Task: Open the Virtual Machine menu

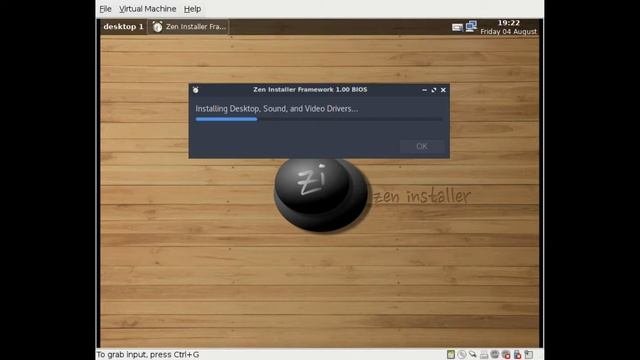Action: pyautogui.click(x=147, y=9)
